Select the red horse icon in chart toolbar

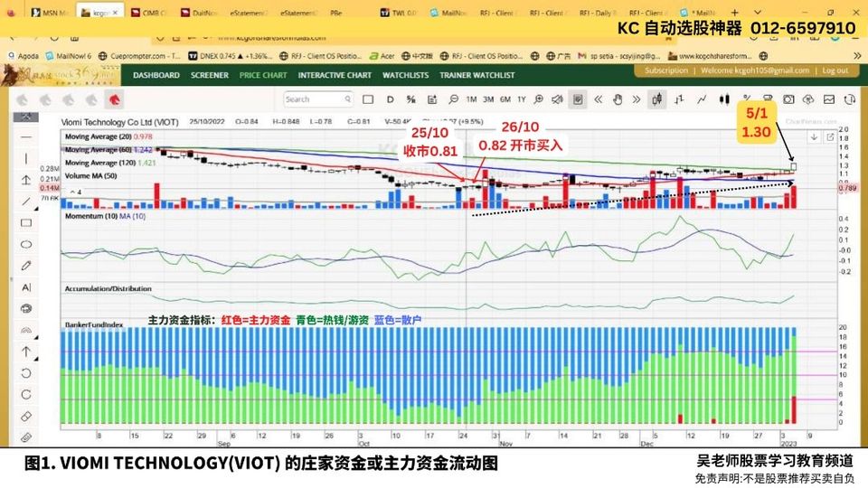pos(114,99)
